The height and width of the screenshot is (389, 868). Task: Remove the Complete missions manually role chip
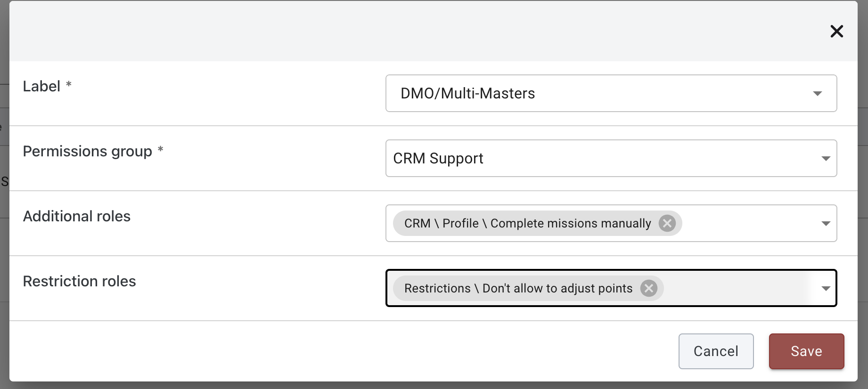click(x=667, y=223)
